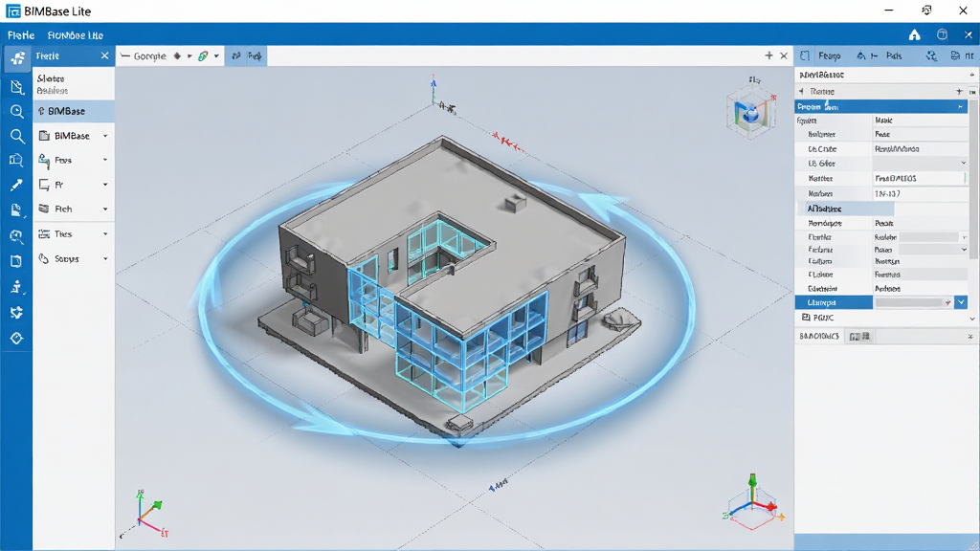This screenshot has height=551, width=980.
Task: Toggle first highlighted button in viewport toolbar
Action: tap(235, 55)
